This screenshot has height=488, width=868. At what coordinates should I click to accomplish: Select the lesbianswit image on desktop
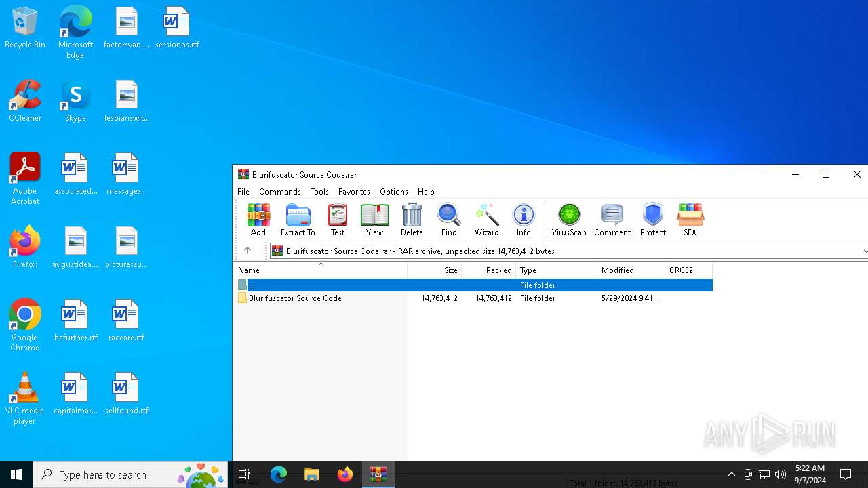point(126,102)
